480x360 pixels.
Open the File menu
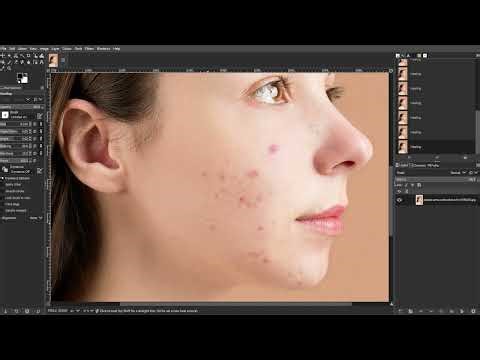click(3, 49)
